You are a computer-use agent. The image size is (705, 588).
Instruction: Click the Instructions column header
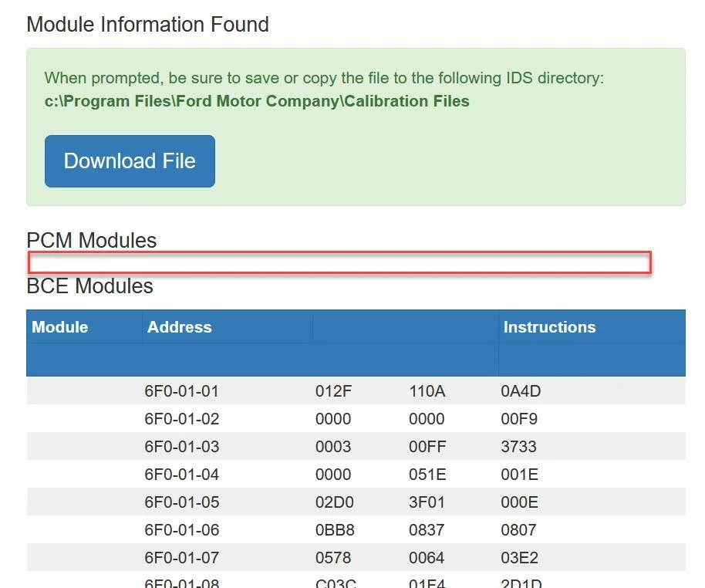(x=549, y=327)
